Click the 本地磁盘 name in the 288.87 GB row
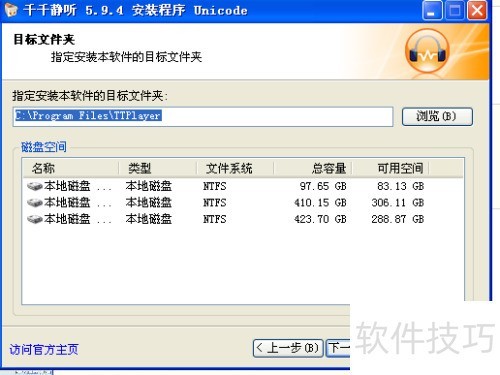The height and width of the screenshot is (375, 500). click(67, 219)
